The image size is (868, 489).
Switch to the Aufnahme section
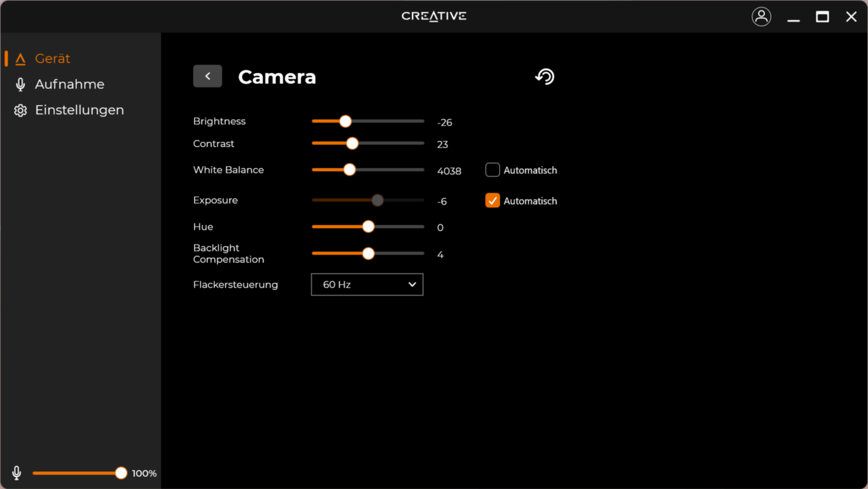tap(70, 84)
